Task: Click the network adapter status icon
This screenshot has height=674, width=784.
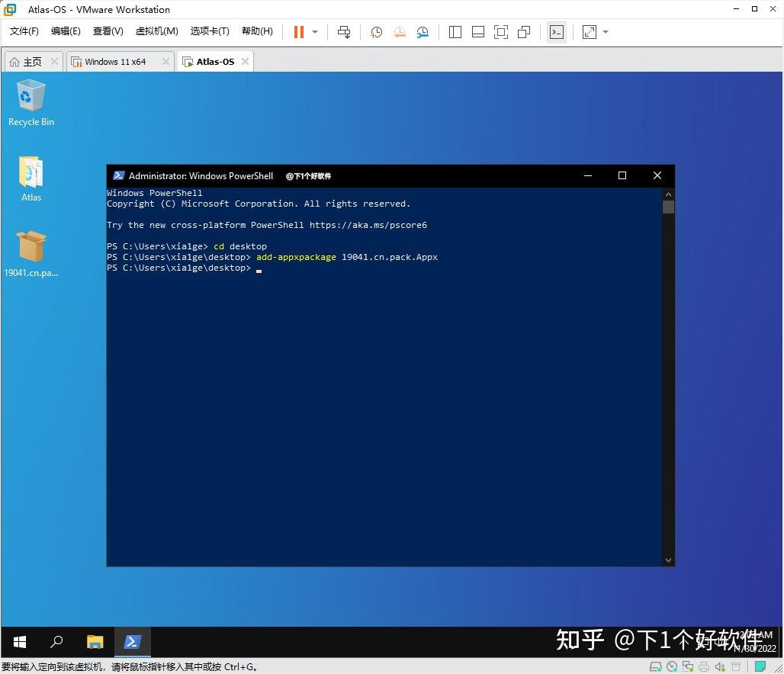Action: click(688, 666)
